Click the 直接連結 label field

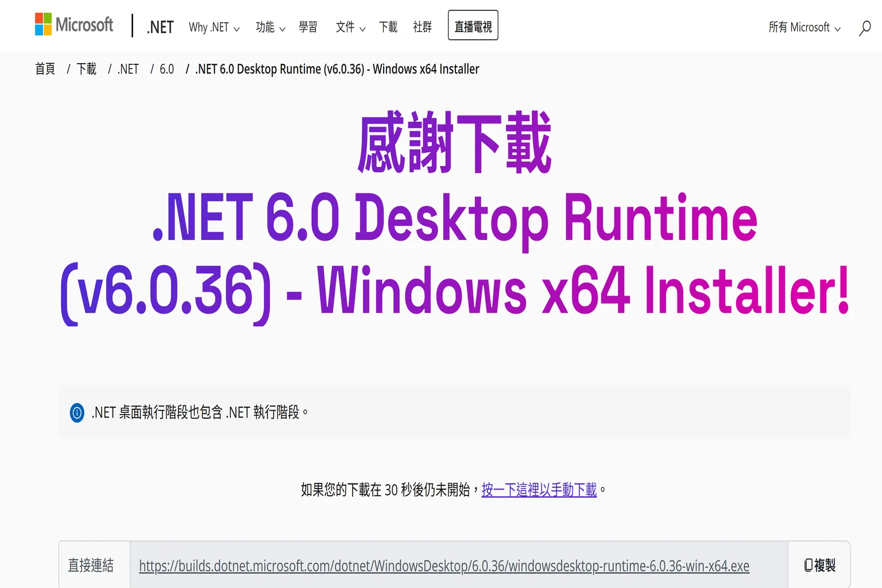pyautogui.click(x=91, y=565)
